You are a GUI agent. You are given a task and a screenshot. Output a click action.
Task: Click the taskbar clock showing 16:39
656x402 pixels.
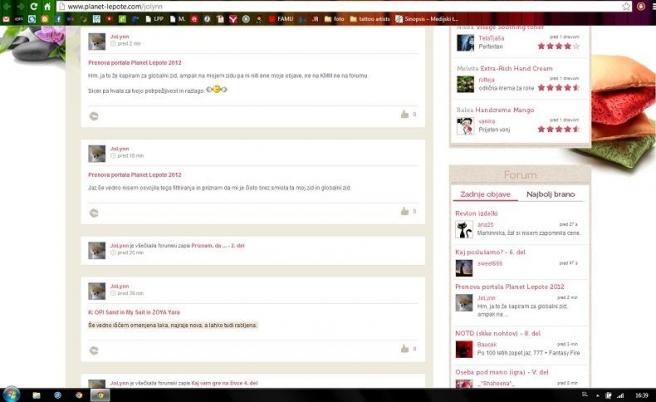coord(641,395)
